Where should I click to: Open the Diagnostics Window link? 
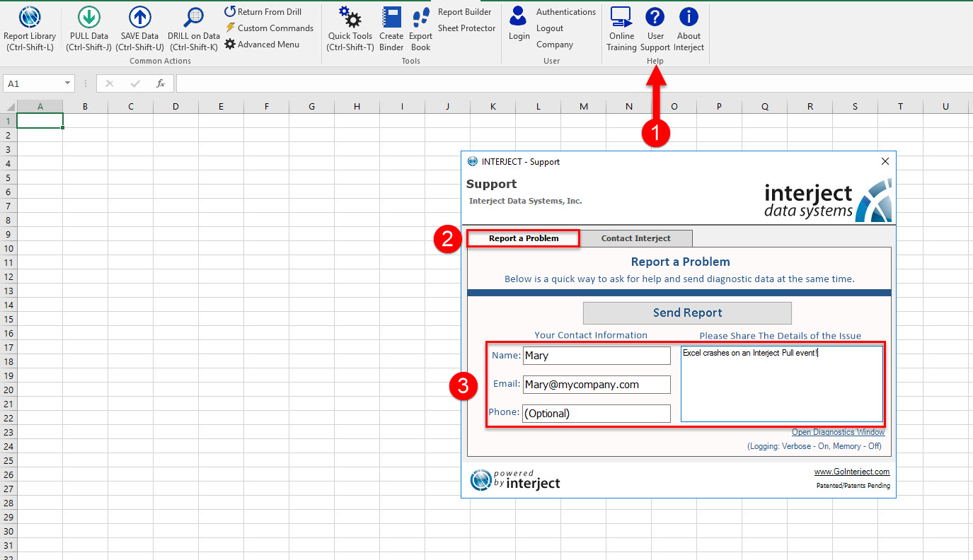pos(838,432)
